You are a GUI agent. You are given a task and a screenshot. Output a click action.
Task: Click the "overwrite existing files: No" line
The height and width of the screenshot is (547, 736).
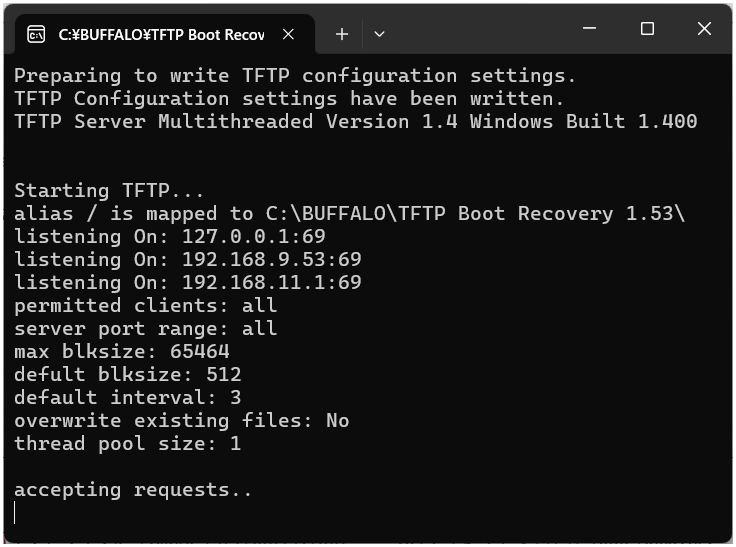click(x=182, y=421)
